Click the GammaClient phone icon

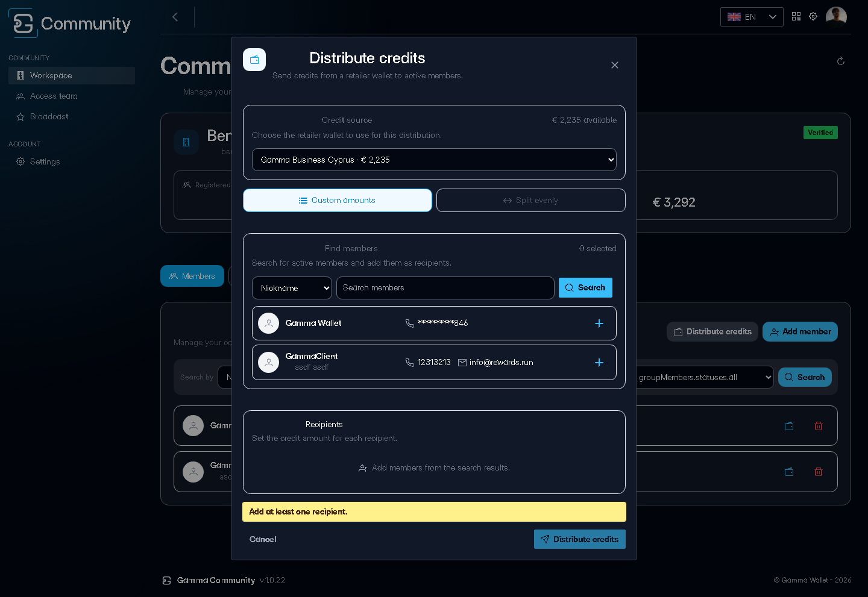(410, 363)
